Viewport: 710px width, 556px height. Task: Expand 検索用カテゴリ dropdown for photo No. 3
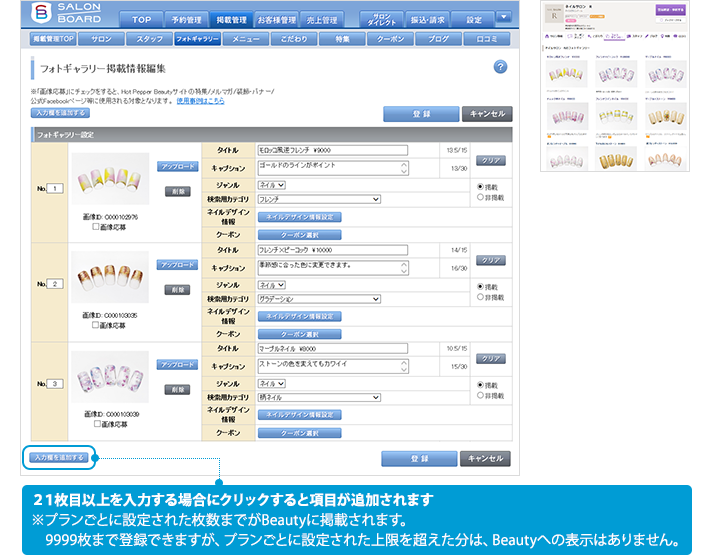[x=319, y=397]
